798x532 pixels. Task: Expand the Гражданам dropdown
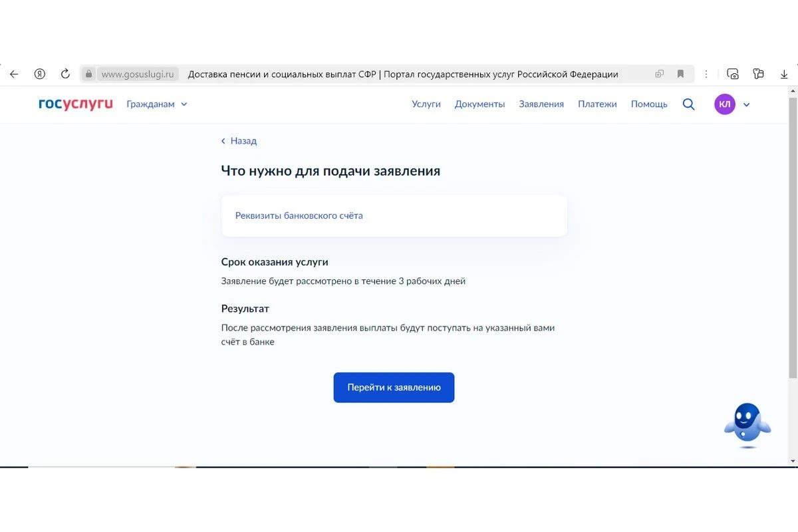pos(157,104)
